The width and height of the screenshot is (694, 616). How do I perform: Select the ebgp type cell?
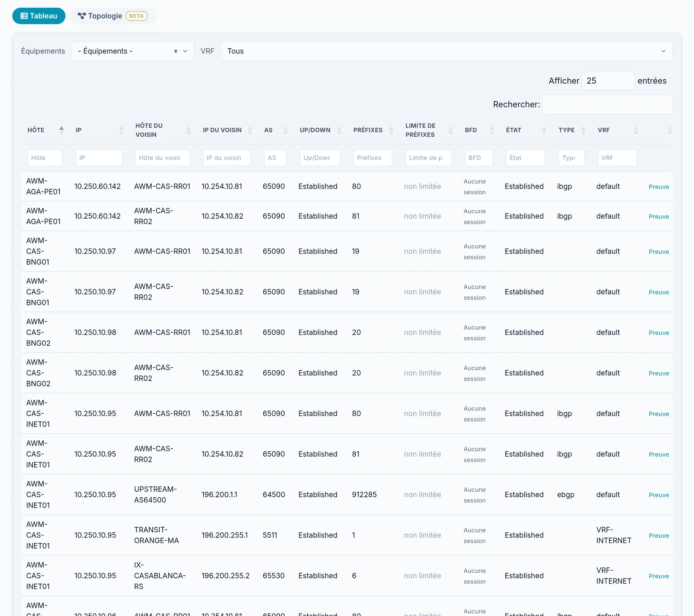[x=566, y=495]
